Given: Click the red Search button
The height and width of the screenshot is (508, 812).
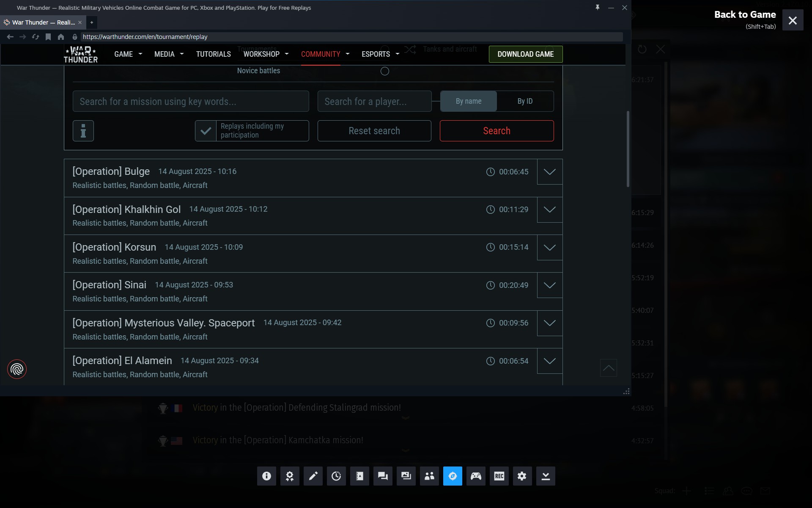Looking at the screenshot, I should click(497, 131).
